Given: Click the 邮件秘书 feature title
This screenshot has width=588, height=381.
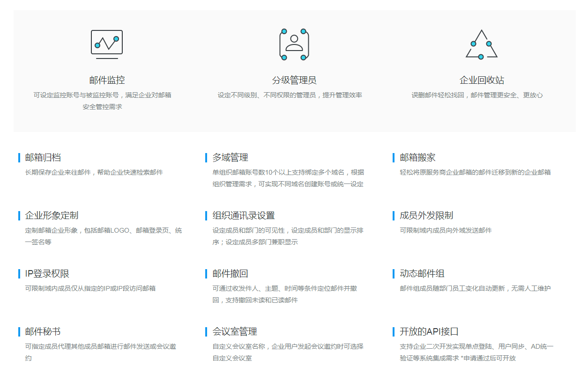Looking at the screenshot, I should point(43,331).
